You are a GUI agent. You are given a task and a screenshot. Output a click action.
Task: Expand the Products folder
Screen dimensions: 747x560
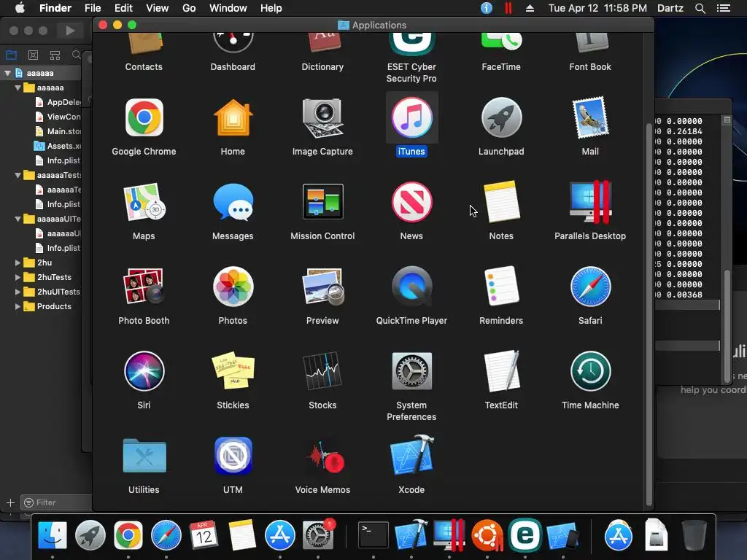18,306
